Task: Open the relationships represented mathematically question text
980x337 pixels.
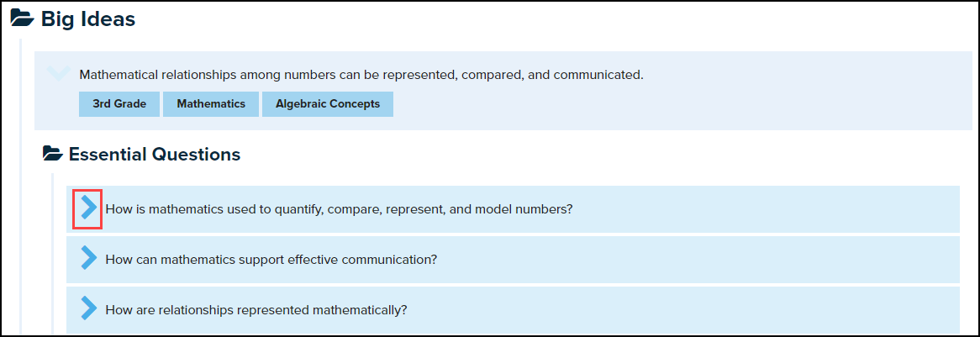Action: [x=256, y=310]
